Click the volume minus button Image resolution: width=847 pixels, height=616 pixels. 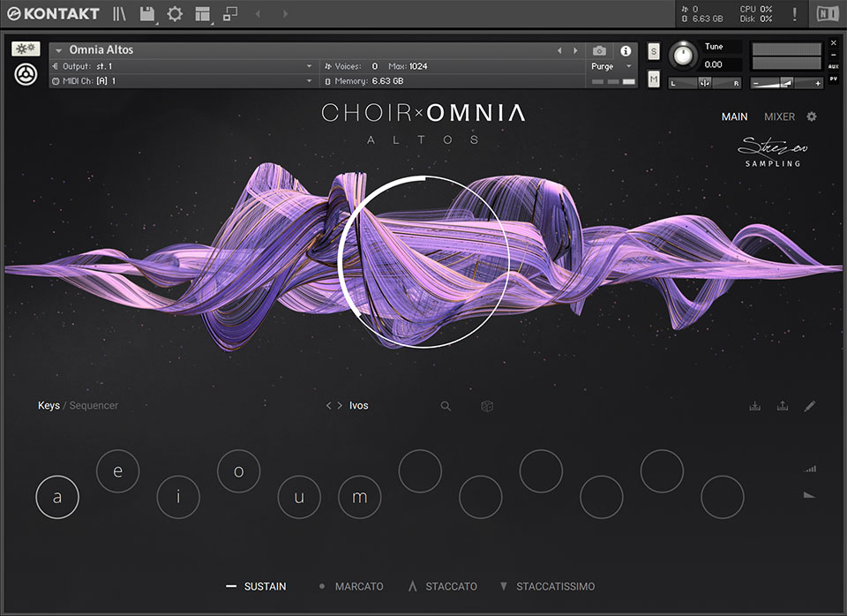[756, 83]
